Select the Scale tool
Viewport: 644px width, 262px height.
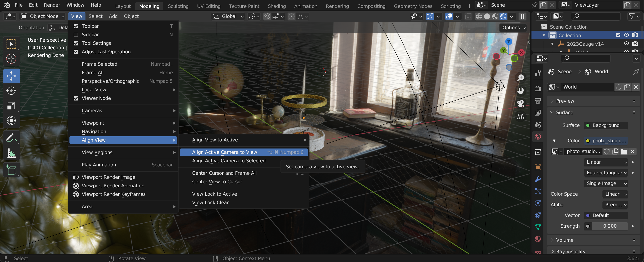[x=11, y=106]
